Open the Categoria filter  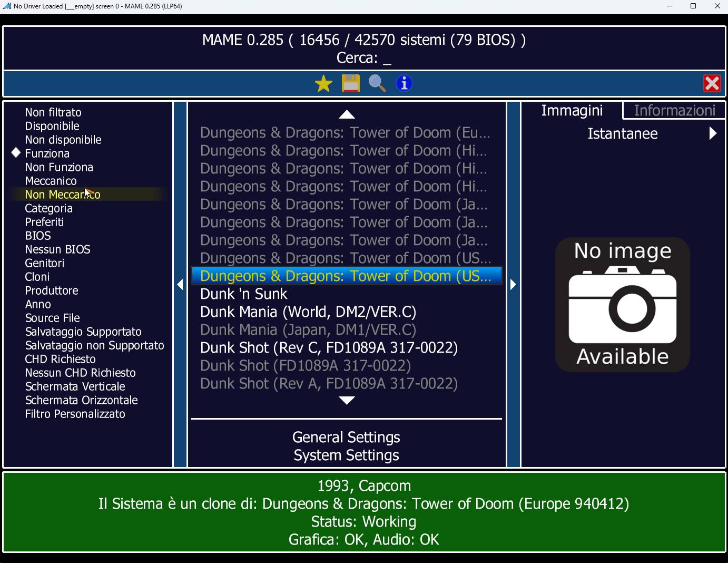(48, 208)
